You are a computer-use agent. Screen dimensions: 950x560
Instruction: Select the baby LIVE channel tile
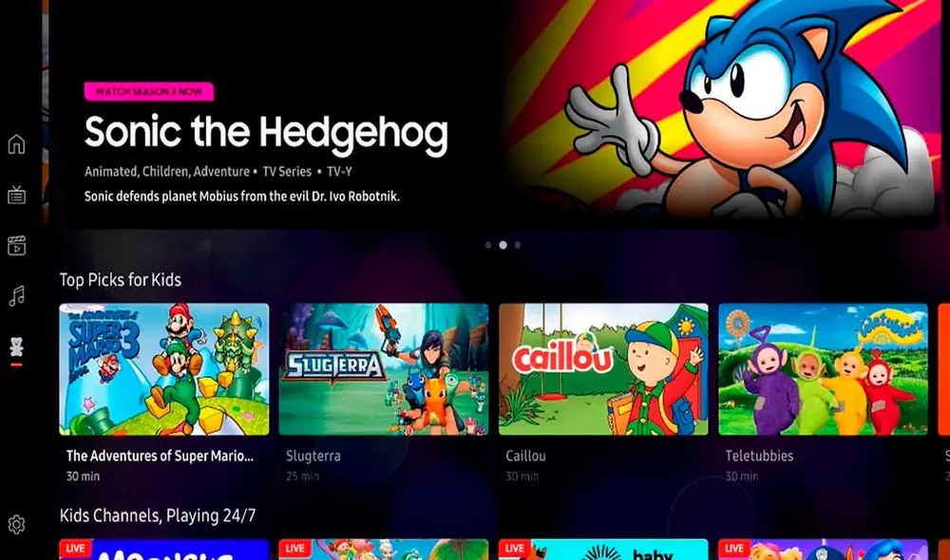(x=603, y=550)
